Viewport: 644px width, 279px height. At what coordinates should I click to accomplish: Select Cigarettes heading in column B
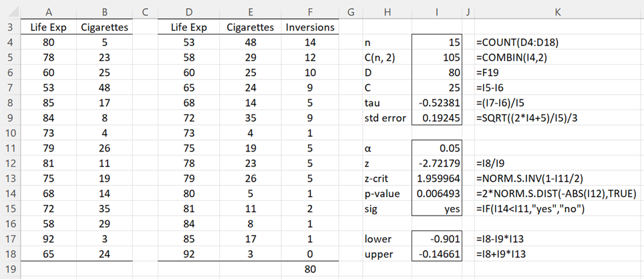pyautogui.click(x=104, y=27)
